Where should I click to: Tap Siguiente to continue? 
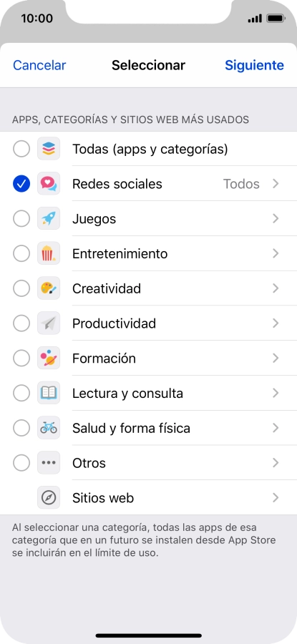(254, 65)
